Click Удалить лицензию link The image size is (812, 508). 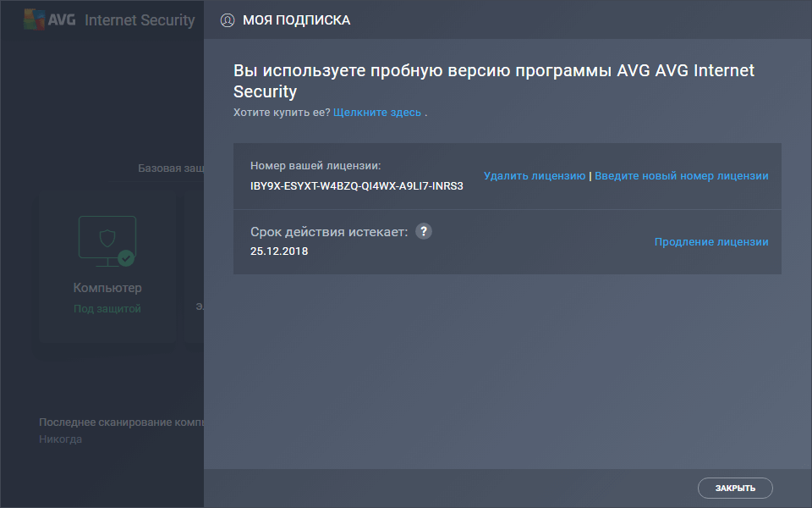[x=535, y=176]
